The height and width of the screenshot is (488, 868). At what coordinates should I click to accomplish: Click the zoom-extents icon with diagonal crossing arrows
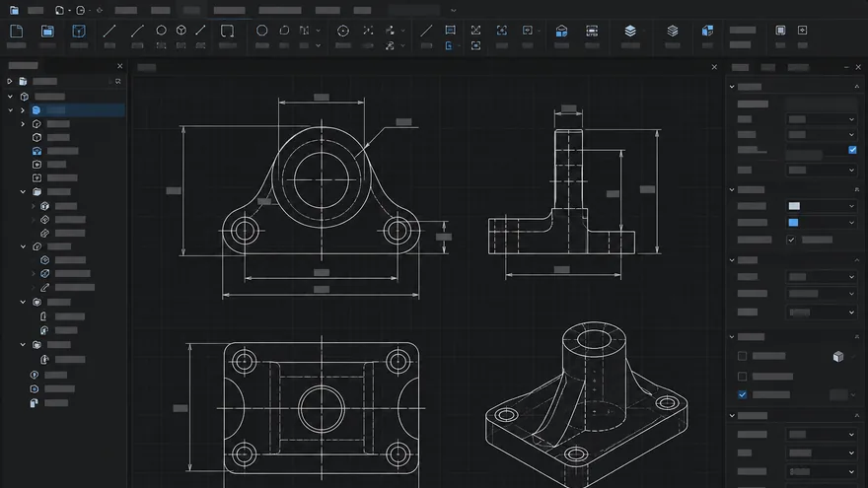tap(475, 30)
